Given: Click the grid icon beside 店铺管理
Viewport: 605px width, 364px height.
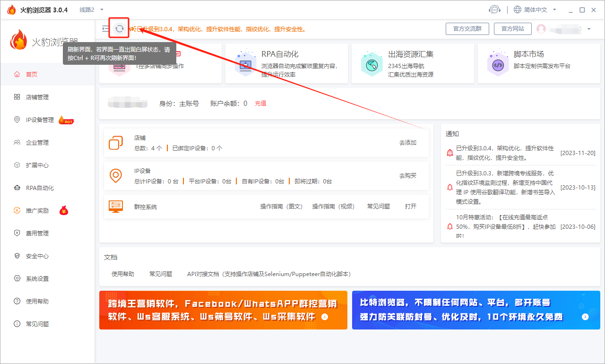Looking at the screenshot, I should click(x=17, y=97).
